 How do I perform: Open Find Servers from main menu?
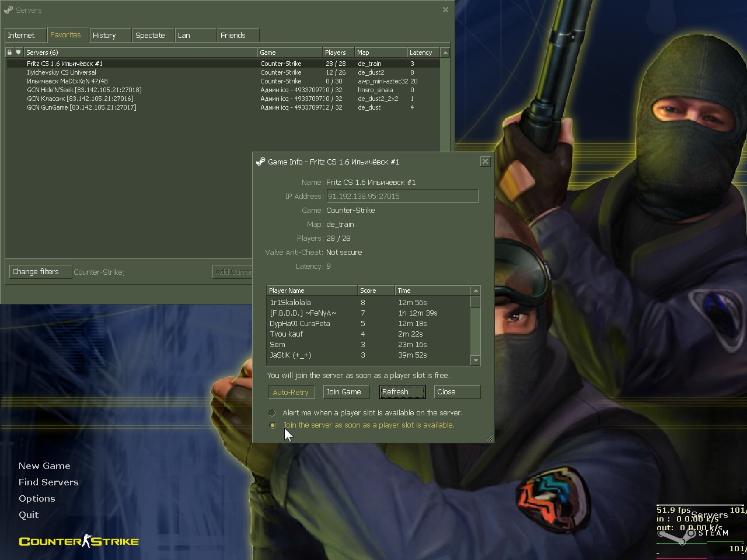pos(48,482)
